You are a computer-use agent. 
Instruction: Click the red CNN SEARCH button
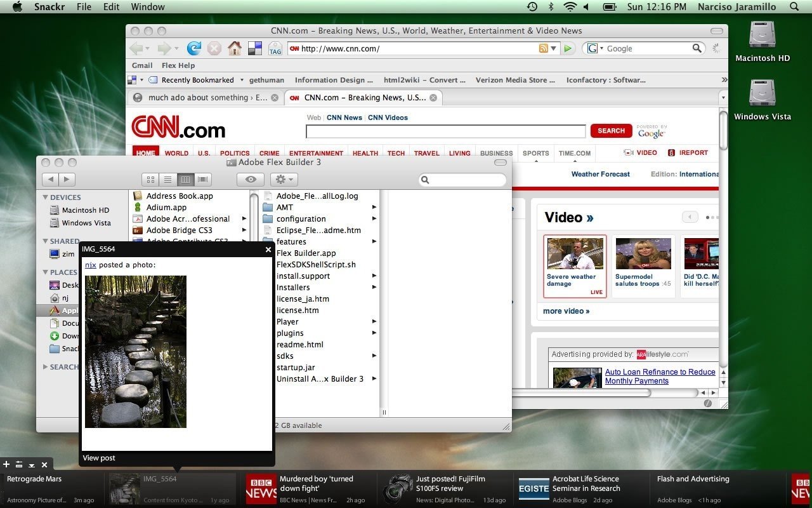[611, 131]
